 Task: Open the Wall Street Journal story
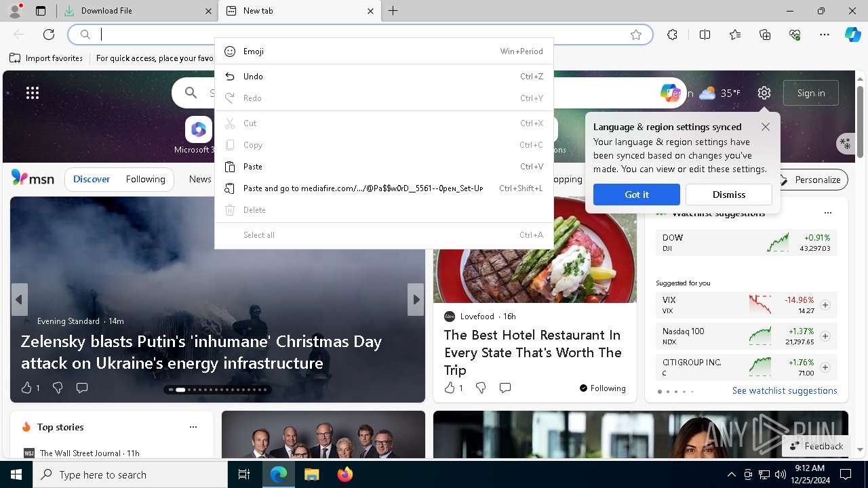pyautogui.click(x=90, y=453)
